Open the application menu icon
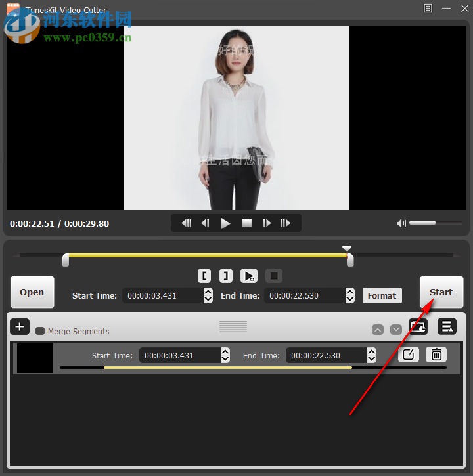This screenshot has width=473, height=476. click(428, 8)
